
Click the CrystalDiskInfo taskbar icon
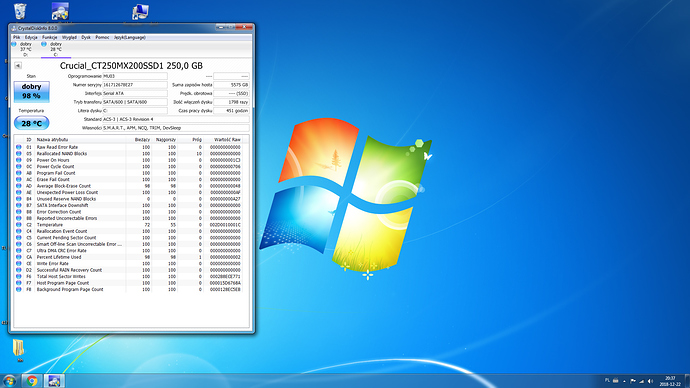54,381
